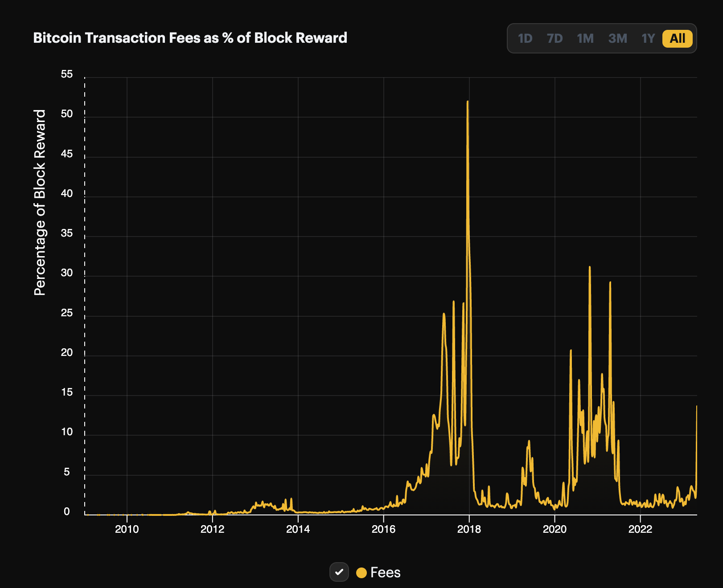Switch to the 1M view
Viewport: 723px width, 588px height.
[585, 39]
